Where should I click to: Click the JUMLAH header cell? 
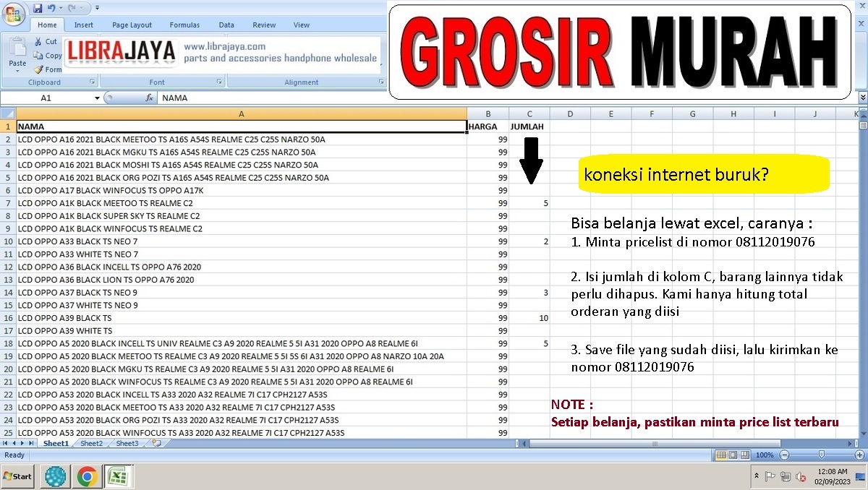(529, 126)
